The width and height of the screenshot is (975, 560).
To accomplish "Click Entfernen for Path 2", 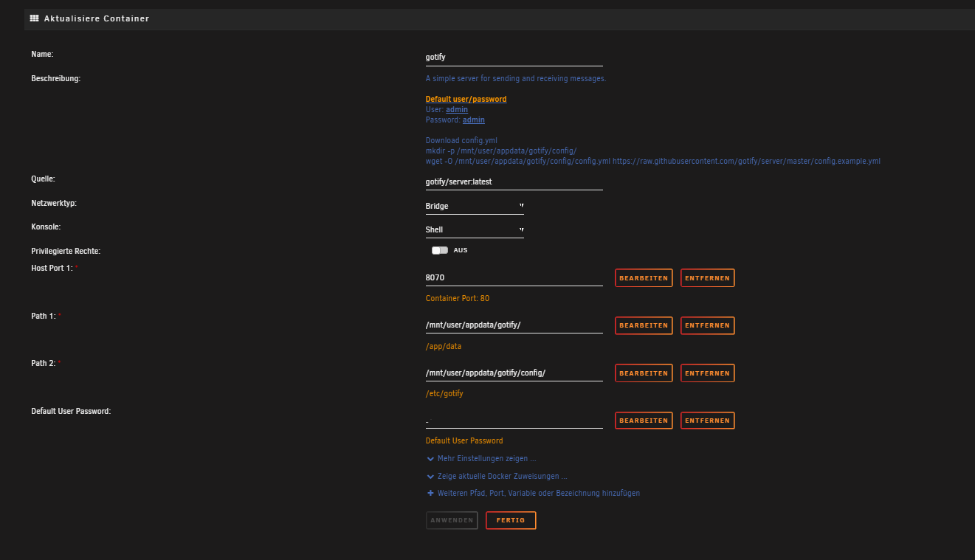I will pos(707,373).
